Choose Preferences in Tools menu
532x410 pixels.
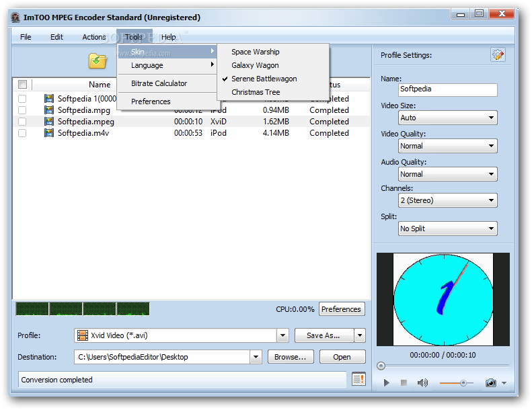coord(167,101)
